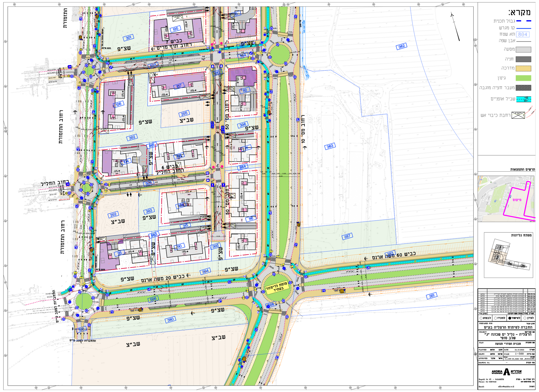Select the לעיון radio button
539x392 pixels.
coord(525,318)
